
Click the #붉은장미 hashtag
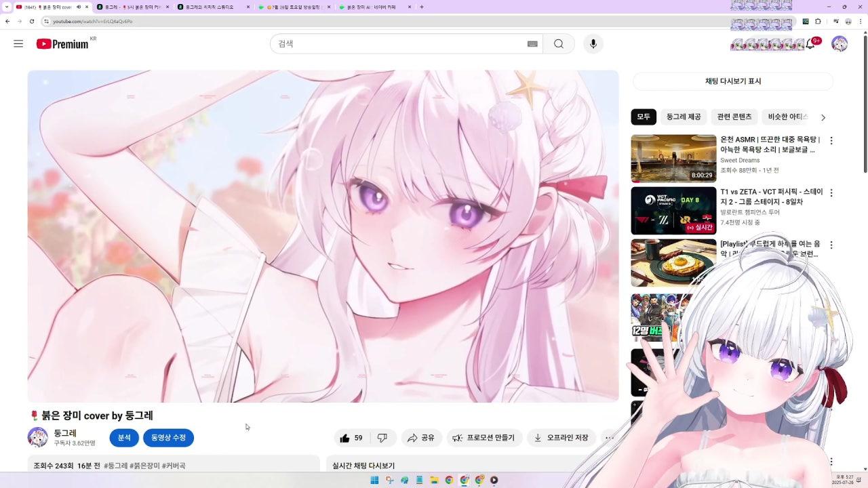point(144,466)
